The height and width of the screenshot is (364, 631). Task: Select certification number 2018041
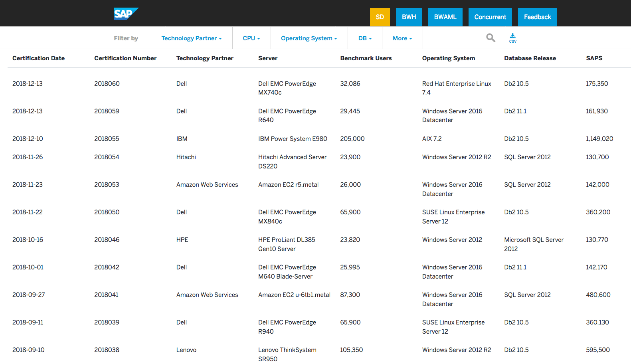coord(106,295)
